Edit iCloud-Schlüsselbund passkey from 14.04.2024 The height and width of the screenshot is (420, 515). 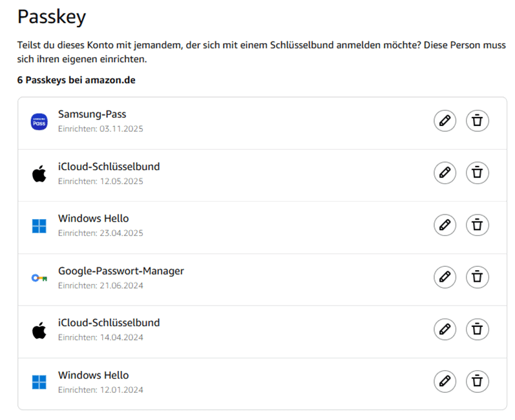click(445, 329)
